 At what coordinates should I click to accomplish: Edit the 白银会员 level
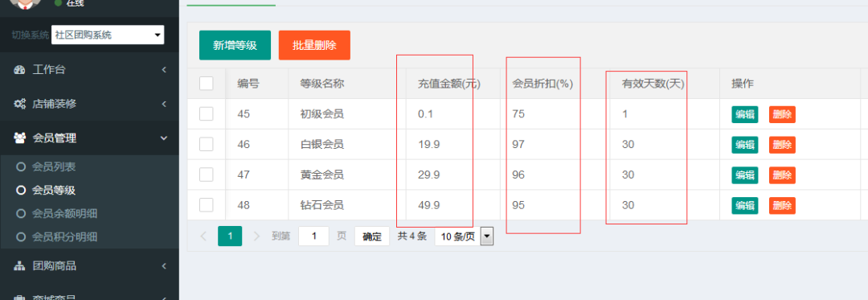click(744, 145)
